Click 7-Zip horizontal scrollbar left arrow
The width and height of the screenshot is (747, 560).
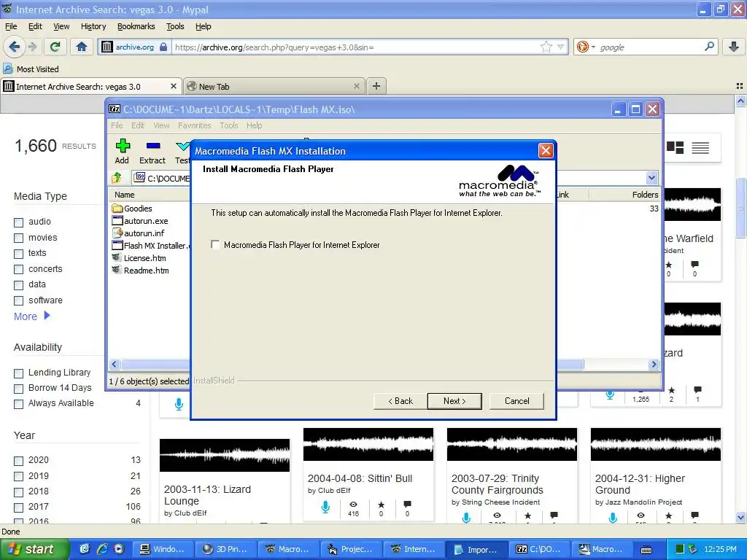tap(115, 365)
